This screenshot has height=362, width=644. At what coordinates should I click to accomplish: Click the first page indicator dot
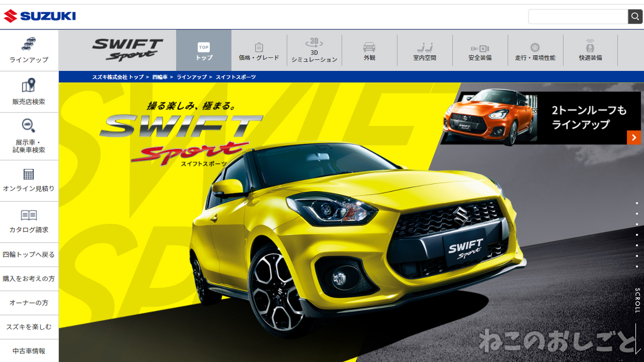pos(637,203)
